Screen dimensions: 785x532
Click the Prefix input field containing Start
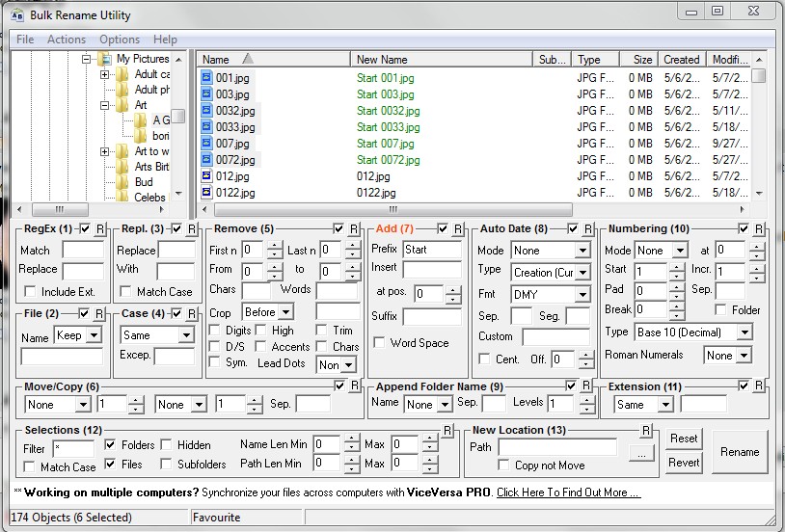tap(431, 250)
